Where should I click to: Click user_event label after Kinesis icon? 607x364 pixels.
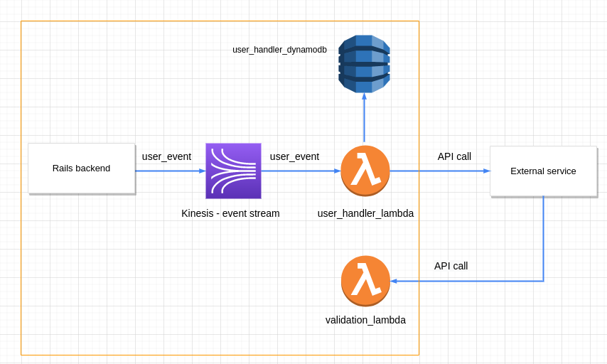tap(294, 156)
